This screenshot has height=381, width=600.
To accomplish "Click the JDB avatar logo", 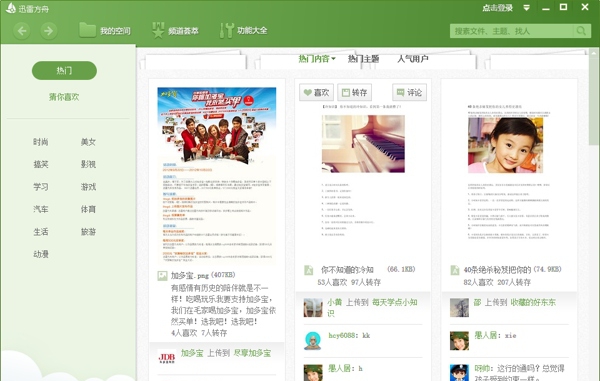I will point(167,357).
